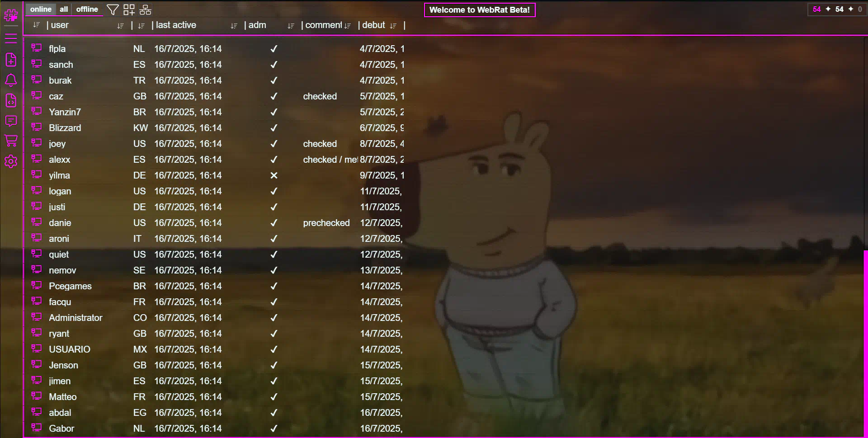Click the hash-shaped logo icon in the sidebar
868x438 pixels.
point(11,15)
